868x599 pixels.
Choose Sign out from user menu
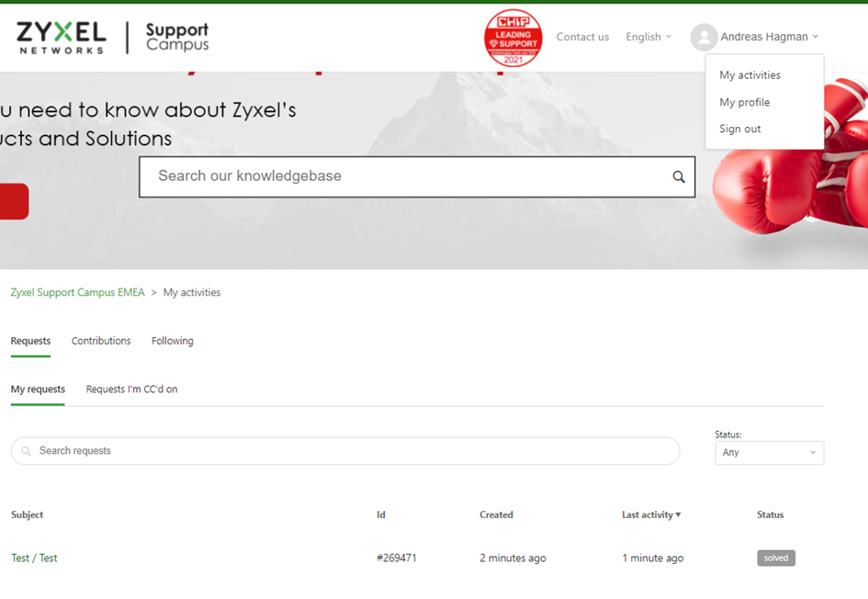(x=739, y=129)
